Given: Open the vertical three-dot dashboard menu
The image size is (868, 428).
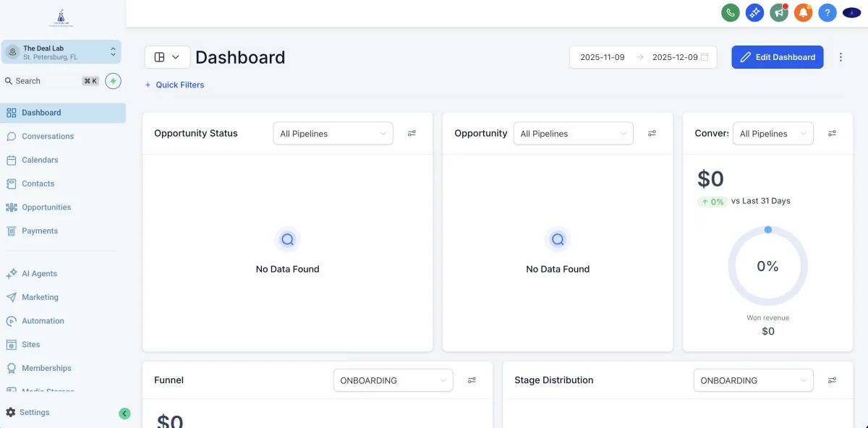Looking at the screenshot, I should point(841,57).
